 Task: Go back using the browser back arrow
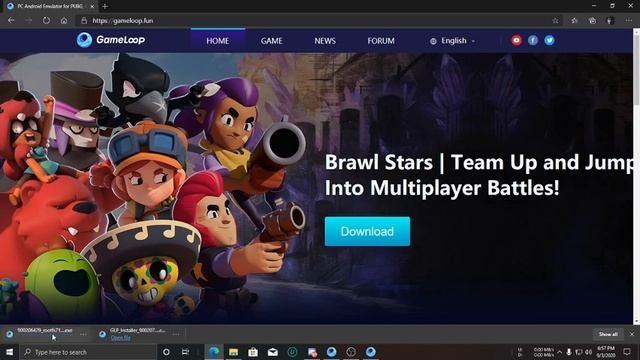coord(11,20)
